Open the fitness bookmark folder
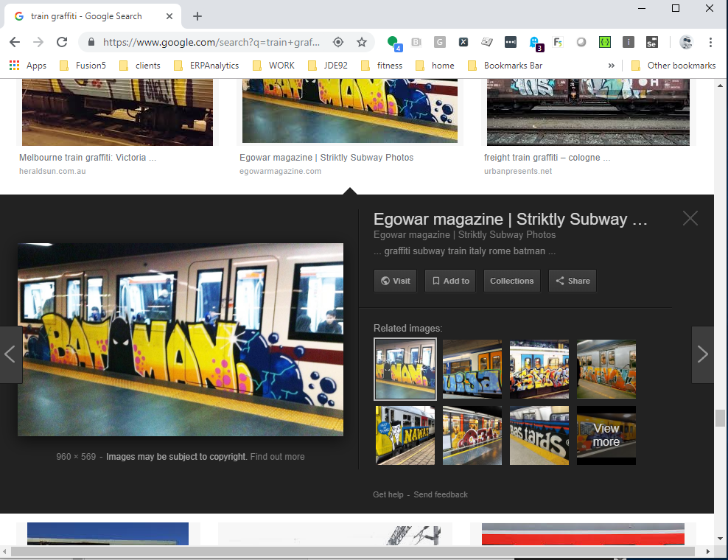 pos(382,66)
